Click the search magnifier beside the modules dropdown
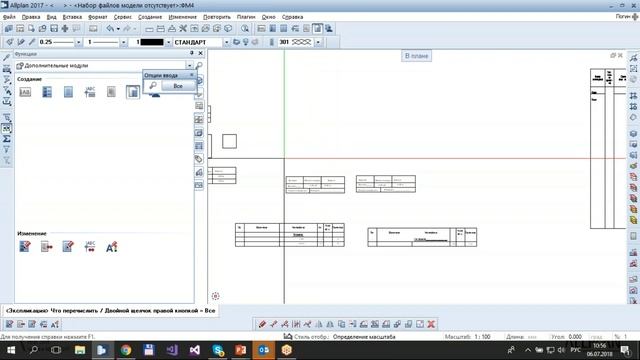Screen dimensions: 640x360 point(199,66)
